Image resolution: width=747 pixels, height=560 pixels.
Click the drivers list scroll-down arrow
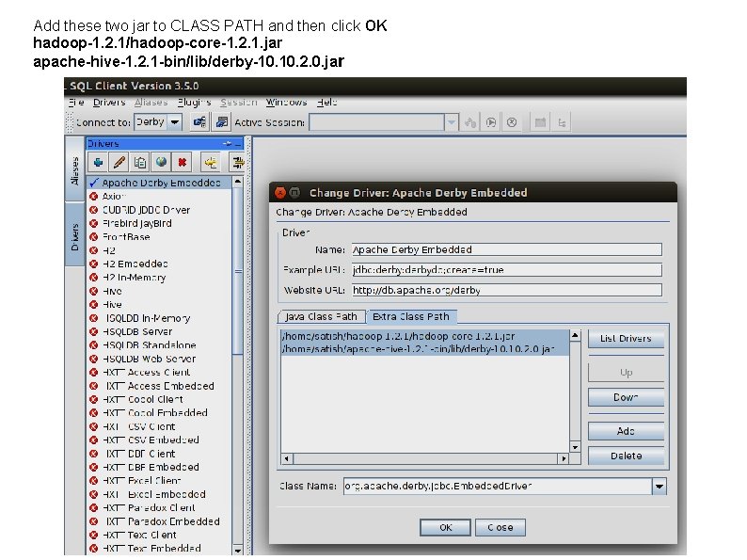pyautogui.click(x=237, y=550)
